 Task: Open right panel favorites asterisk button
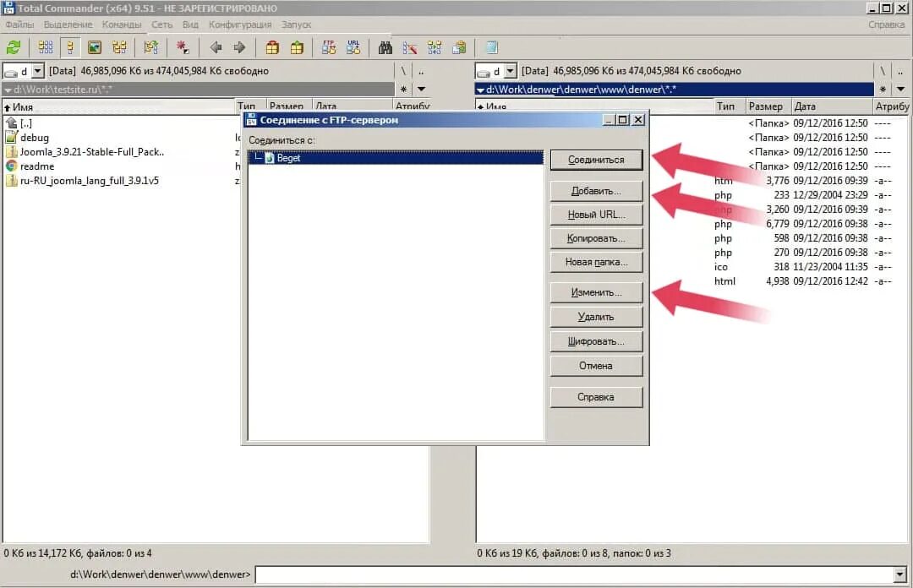click(x=883, y=89)
